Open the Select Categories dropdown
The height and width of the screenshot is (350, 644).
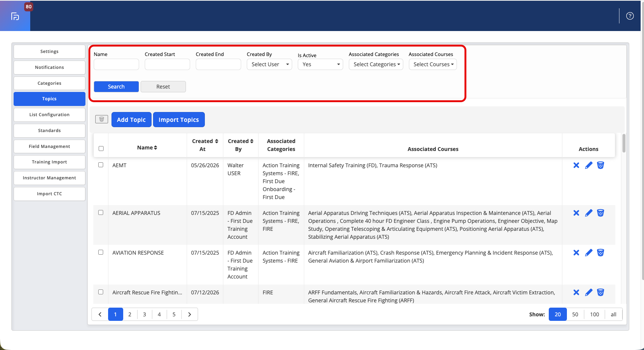(x=376, y=64)
